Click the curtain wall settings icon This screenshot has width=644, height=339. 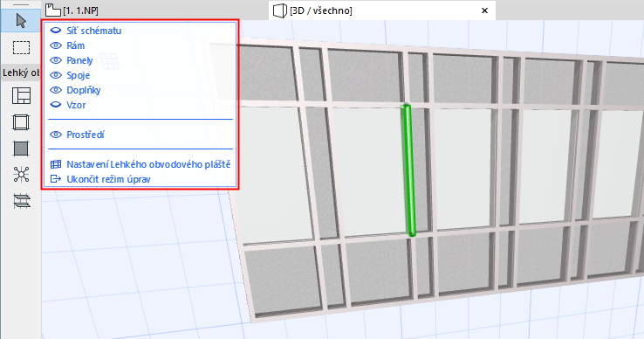[56, 164]
